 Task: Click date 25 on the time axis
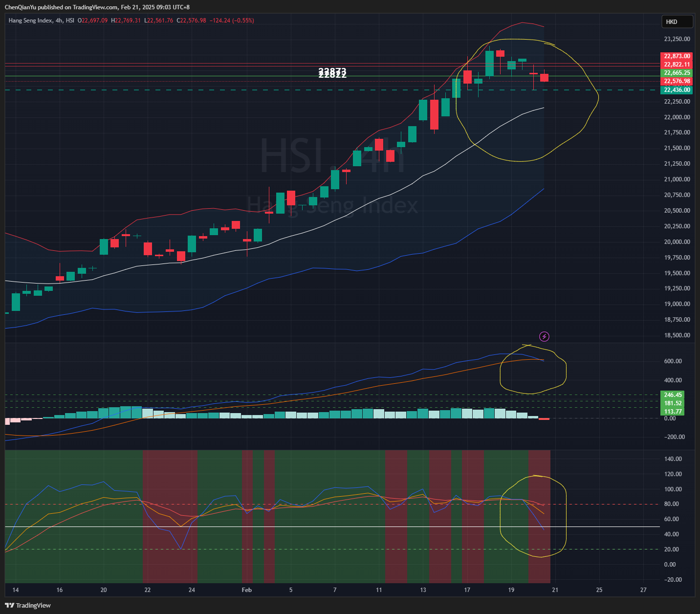click(599, 590)
